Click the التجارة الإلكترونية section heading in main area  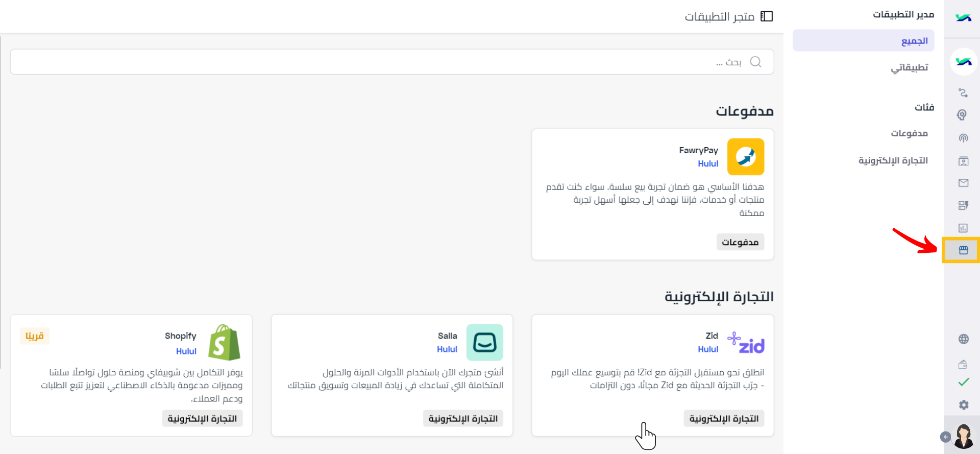[719, 297]
